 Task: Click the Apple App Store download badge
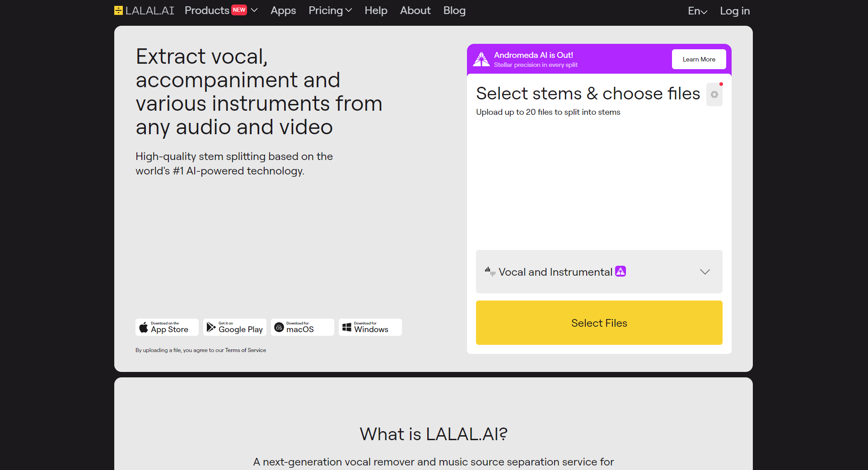167,327
